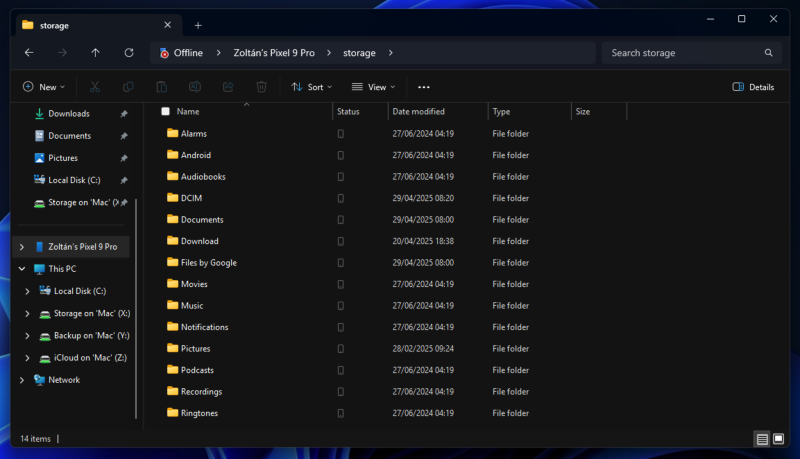
Task: Open the See more ellipsis menu
Action: [423, 87]
